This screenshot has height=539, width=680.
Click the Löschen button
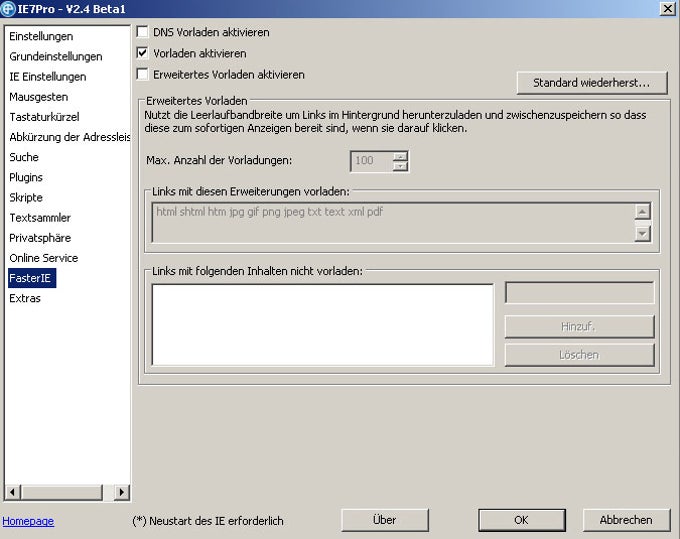coord(579,355)
